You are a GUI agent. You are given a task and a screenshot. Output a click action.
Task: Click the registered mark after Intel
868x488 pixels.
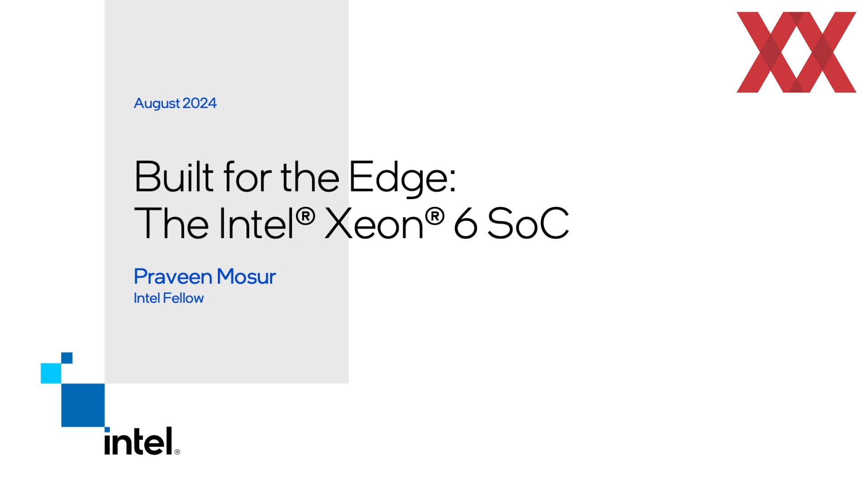click(x=306, y=216)
